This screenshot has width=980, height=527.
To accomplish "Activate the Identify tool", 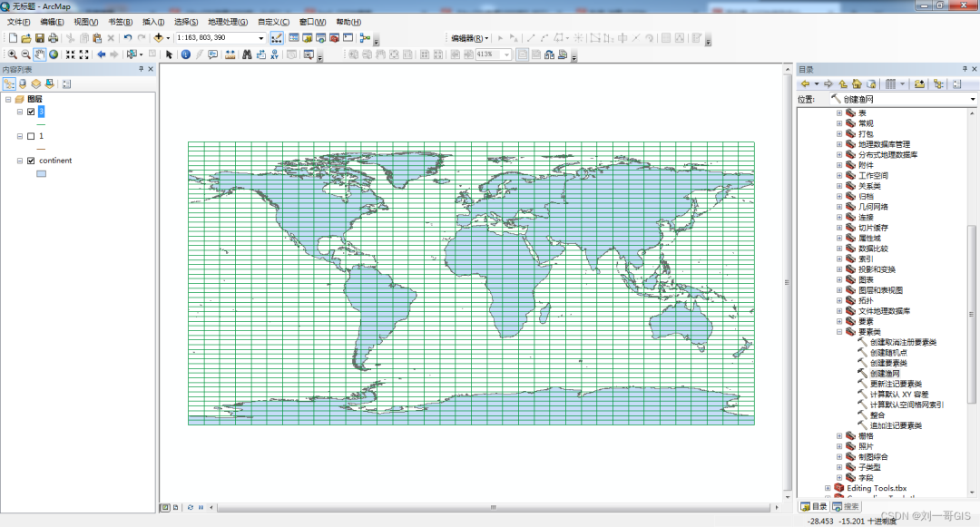I will pyautogui.click(x=186, y=55).
